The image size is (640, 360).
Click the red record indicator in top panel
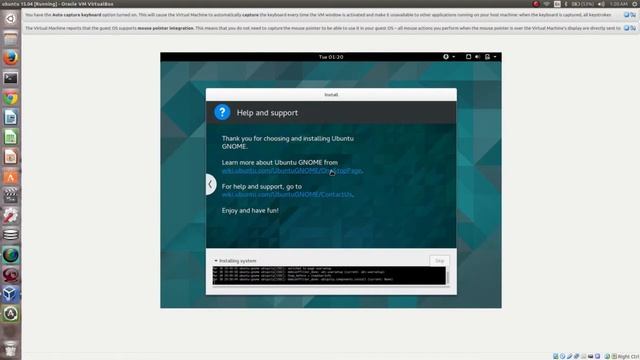[536, 4]
